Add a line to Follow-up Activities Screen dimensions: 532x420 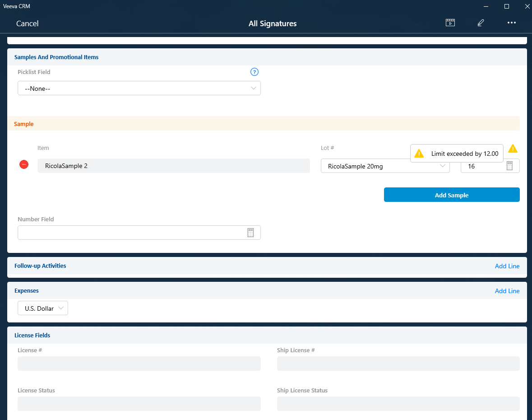[x=507, y=266]
